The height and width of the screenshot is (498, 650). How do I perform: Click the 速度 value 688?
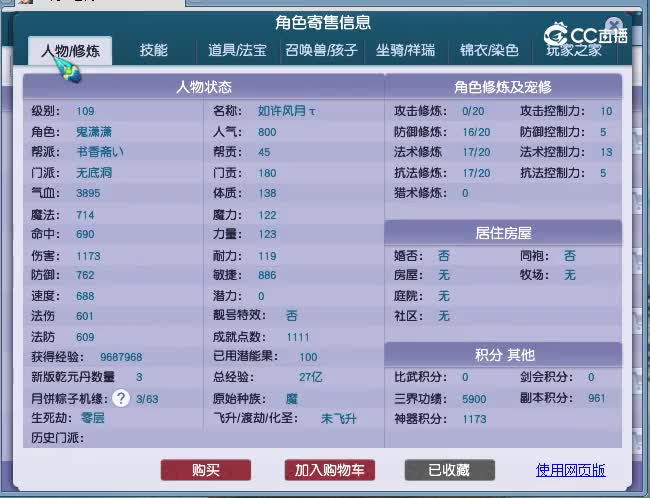click(85, 296)
